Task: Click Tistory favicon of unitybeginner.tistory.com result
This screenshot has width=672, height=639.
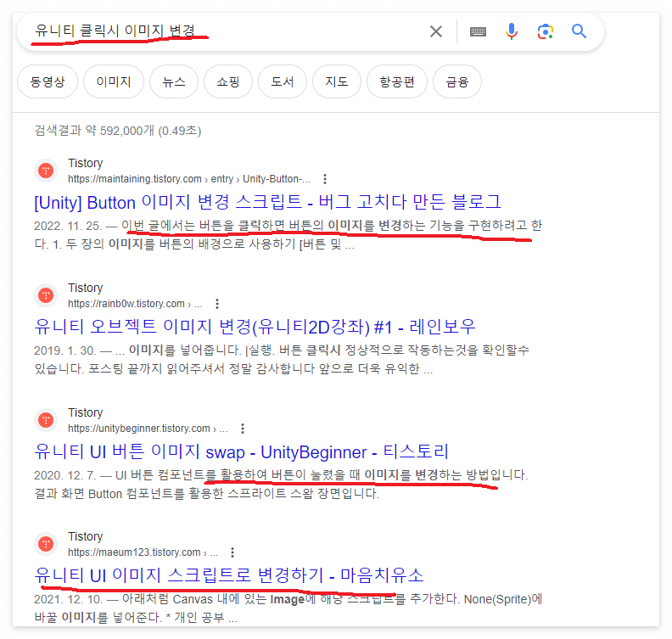Action: click(x=46, y=420)
